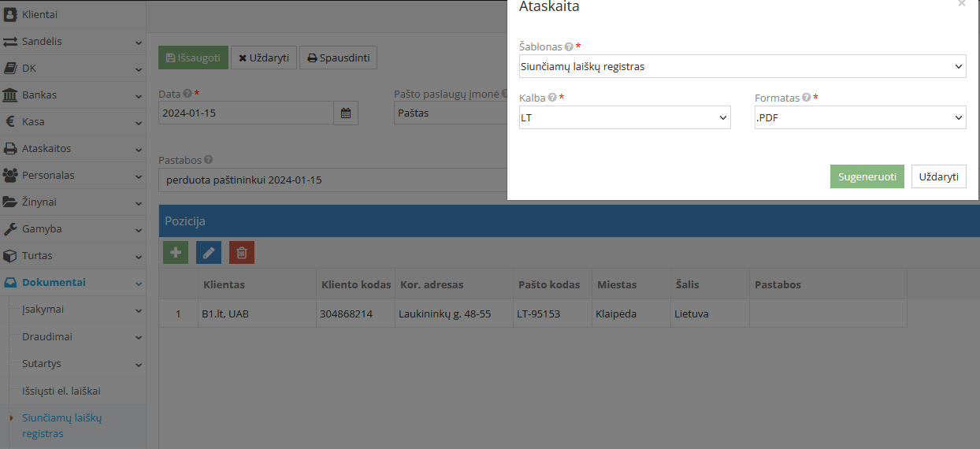This screenshot has width=980, height=449.
Task: Delete the position with the red trash icon
Action: click(x=242, y=253)
